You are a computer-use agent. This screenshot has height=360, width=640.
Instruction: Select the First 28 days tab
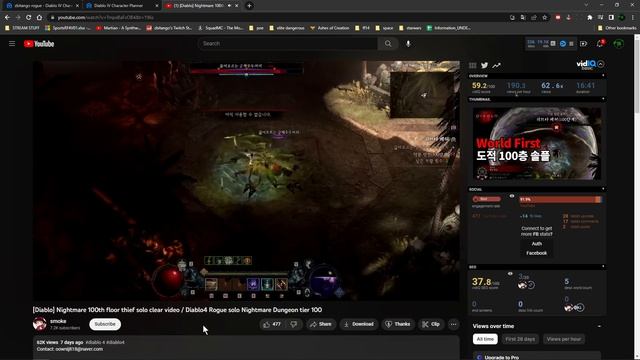(520, 339)
